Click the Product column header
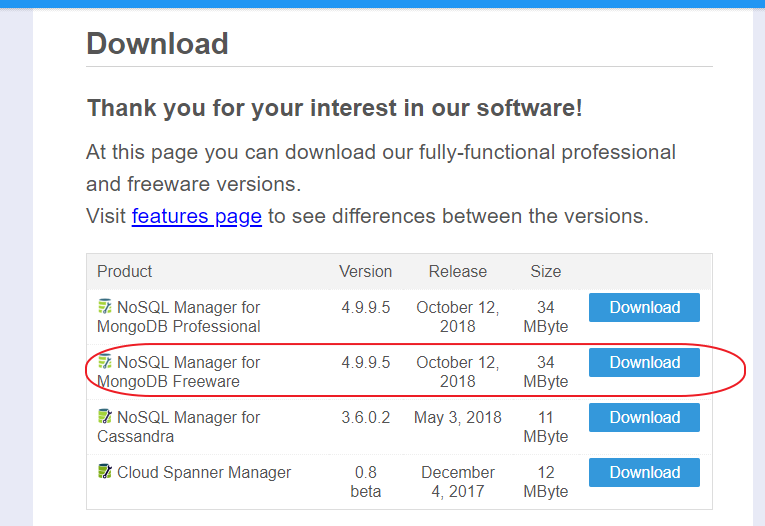765x526 pixels. point(125,271)
